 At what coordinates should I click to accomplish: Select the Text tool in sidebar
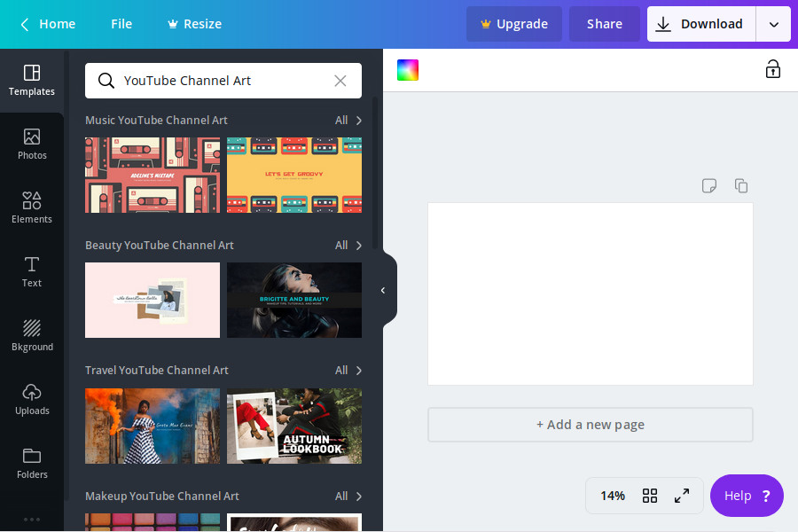click(32, 271)
